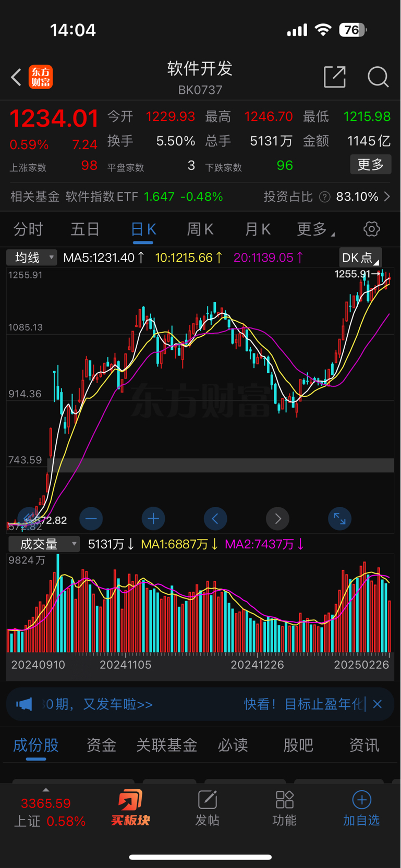401x868 pixels.
Task: Tap the 总手 5131万 value
Action: 271,141
